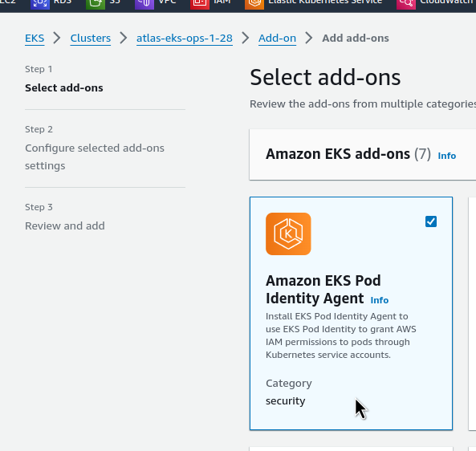
Task: Click the Elastic Kubernetes Service orange icon
Action: (254, 4)
